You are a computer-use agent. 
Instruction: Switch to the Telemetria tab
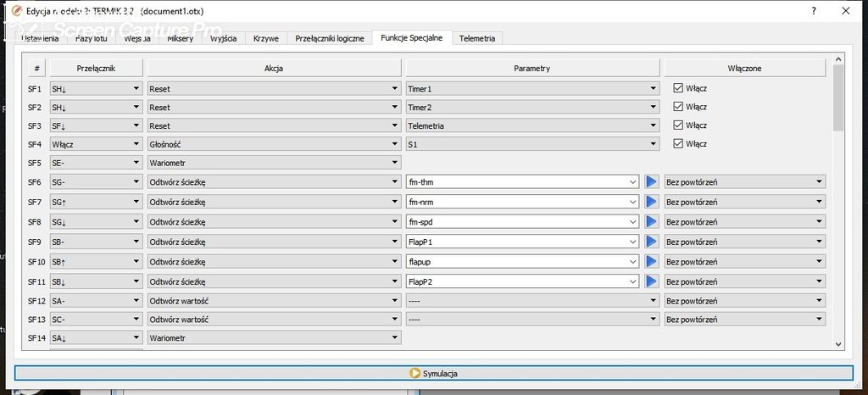(478, 38)
